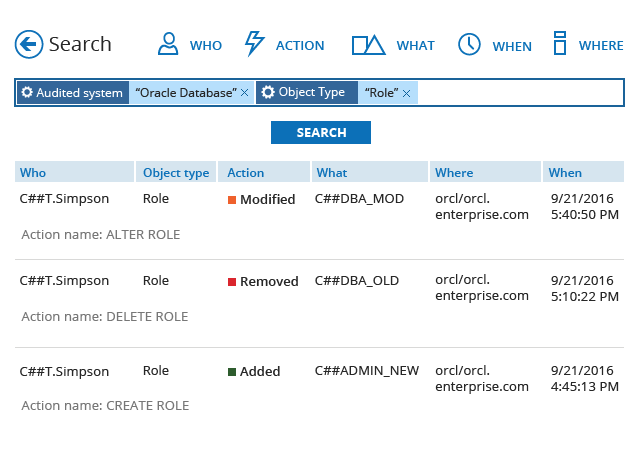Click the WHAT shapes icon
This screenshot has width=640, height=450.
coord(368,44)
